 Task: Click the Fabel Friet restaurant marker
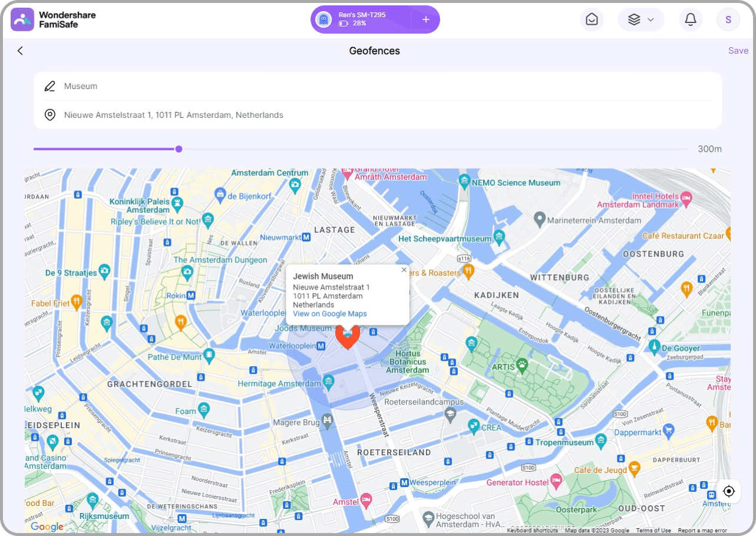point(76,303)
